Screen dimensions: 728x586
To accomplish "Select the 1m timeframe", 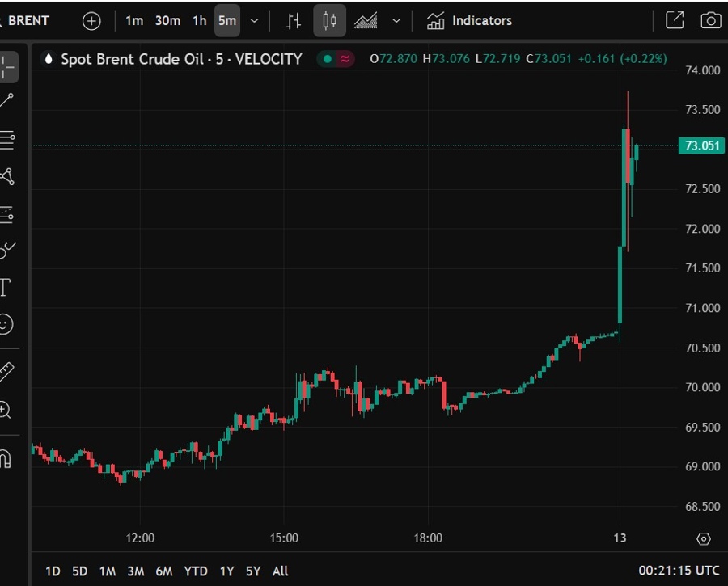I will click(x=134, y=21).
